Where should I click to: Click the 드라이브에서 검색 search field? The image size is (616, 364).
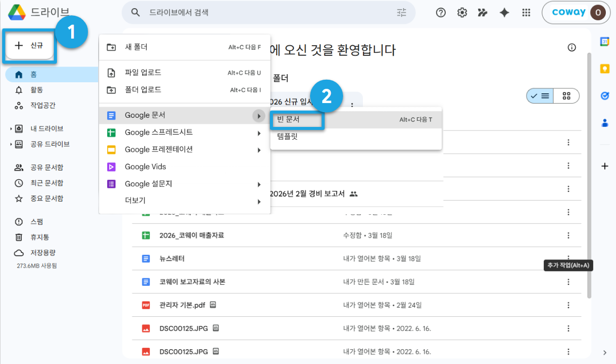268,13
